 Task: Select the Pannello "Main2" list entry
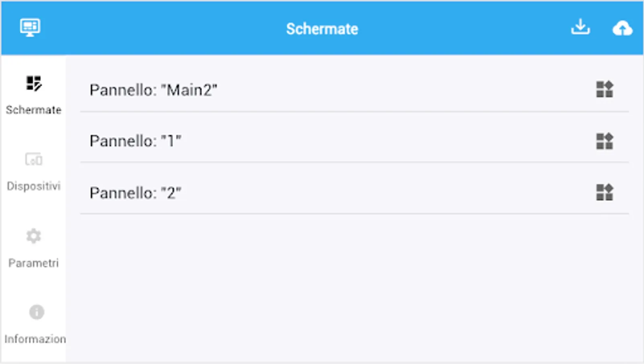[x=154, y=90]
